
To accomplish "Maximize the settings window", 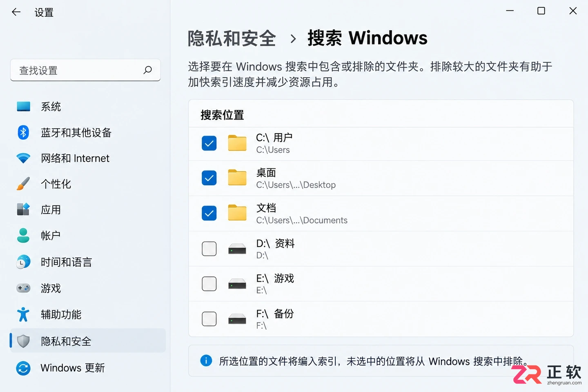I will click(x=541, y=11).
